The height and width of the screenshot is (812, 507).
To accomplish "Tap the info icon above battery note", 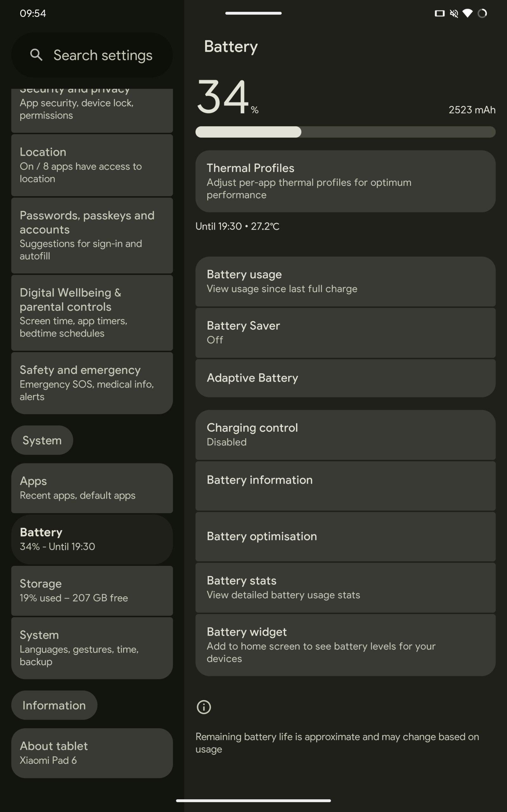I will click(204, 707).
